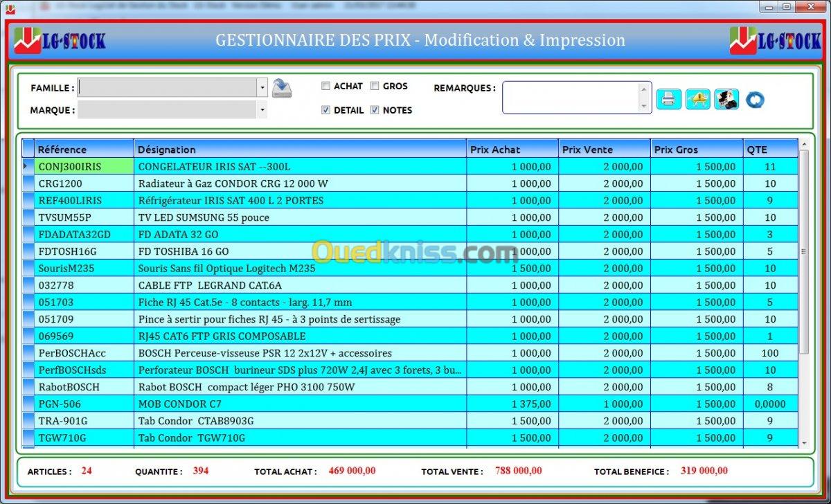Image resolution: width=831 pixels, height=504 pixels.
Task: Click the yellow icon button right of the printer
Action: [x=698, y=99]
